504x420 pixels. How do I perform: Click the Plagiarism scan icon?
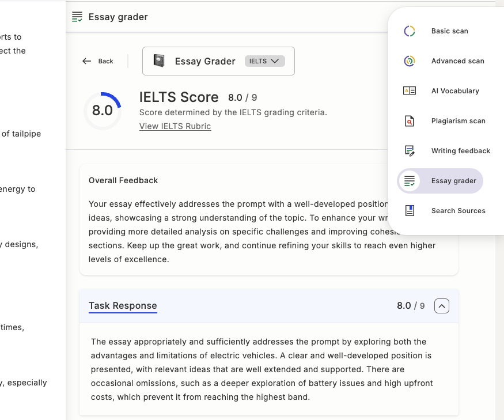click(x=410, y=121)
